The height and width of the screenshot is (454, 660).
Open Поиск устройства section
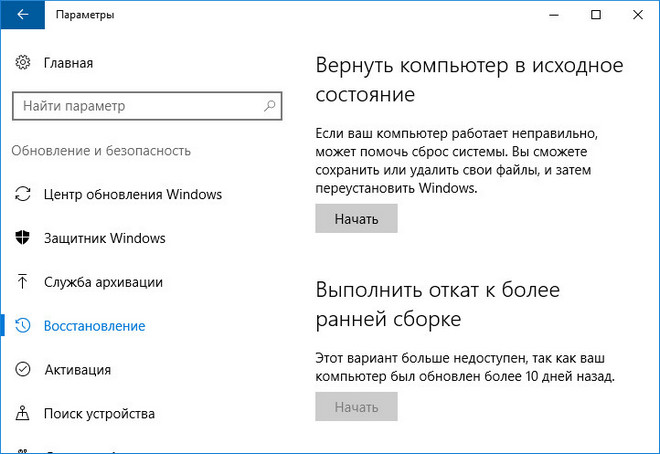pyautogui.click(x=99, y=413)
